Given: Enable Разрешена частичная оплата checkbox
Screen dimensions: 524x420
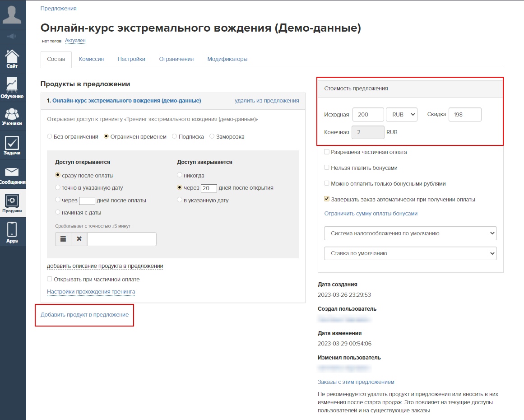Looking at the screenshot, I should (327, 152).
